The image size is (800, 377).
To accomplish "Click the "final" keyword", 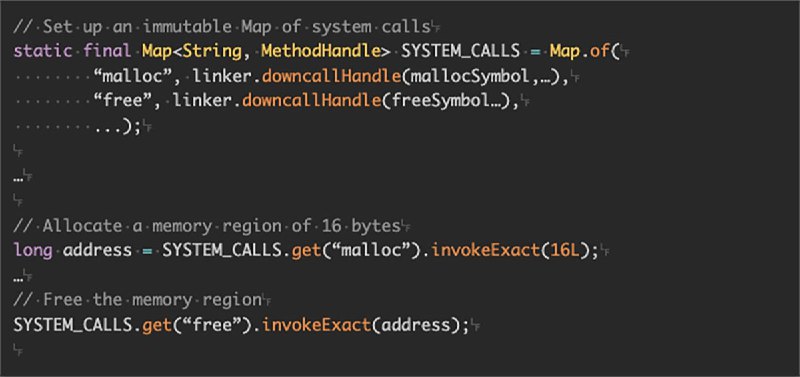I will [108, 52].
